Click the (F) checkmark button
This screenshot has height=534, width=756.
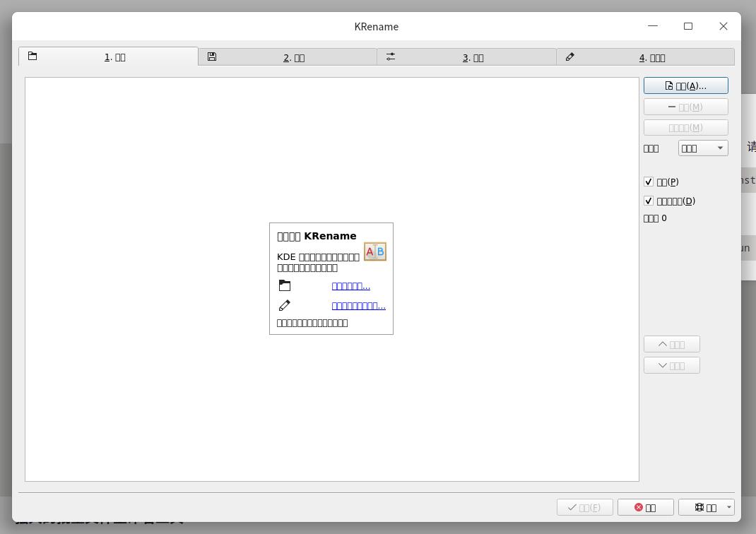point(585,507)
